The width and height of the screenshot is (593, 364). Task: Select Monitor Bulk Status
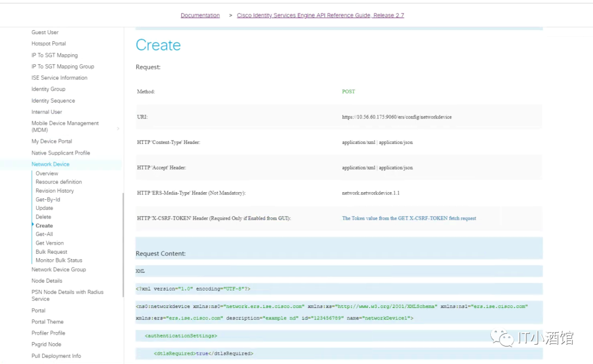[x=57, y=260]
